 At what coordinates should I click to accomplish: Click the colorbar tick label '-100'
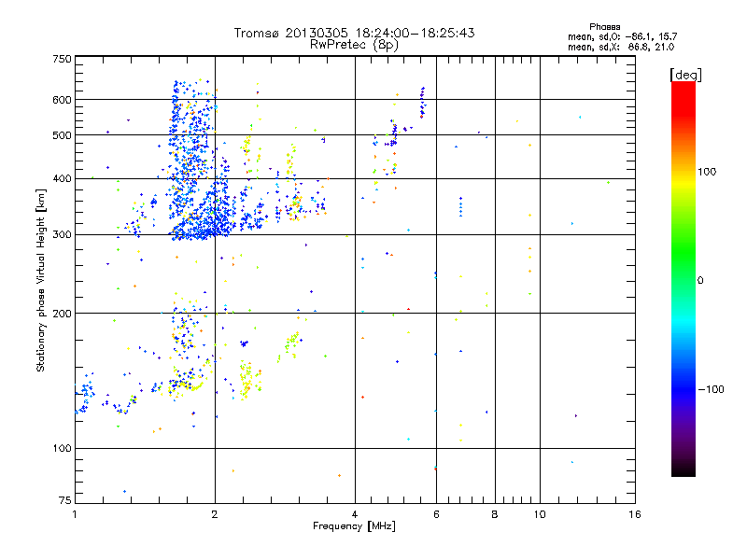click(x=711, y=389)
